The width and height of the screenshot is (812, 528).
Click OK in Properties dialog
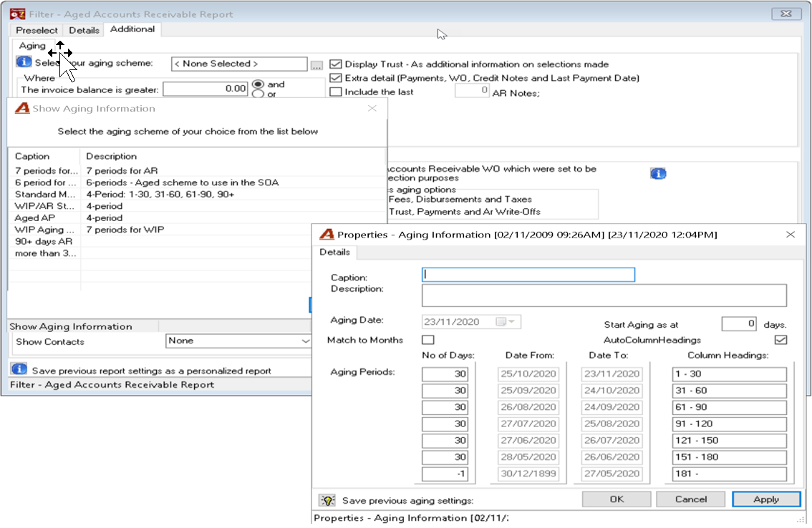[x=617, y=499]
